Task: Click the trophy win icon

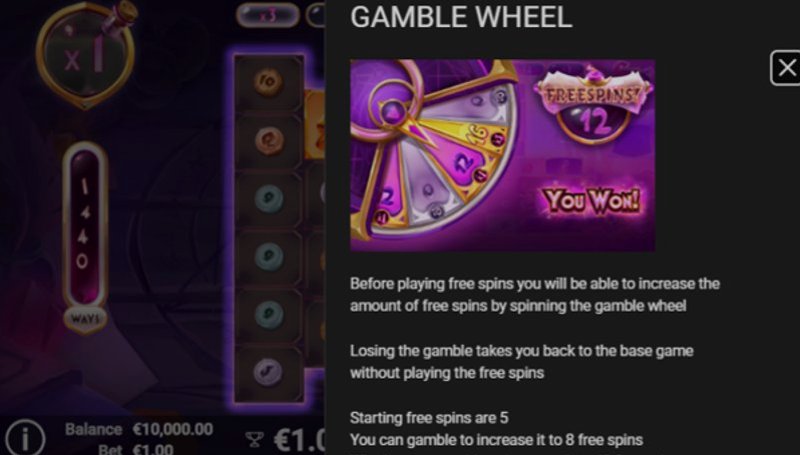Action: 255,439
